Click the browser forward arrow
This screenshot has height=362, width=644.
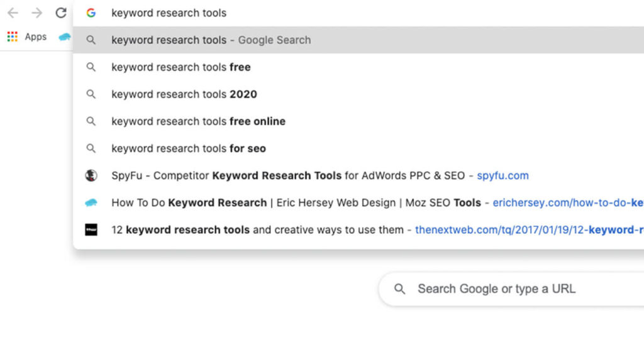point(37,13)
